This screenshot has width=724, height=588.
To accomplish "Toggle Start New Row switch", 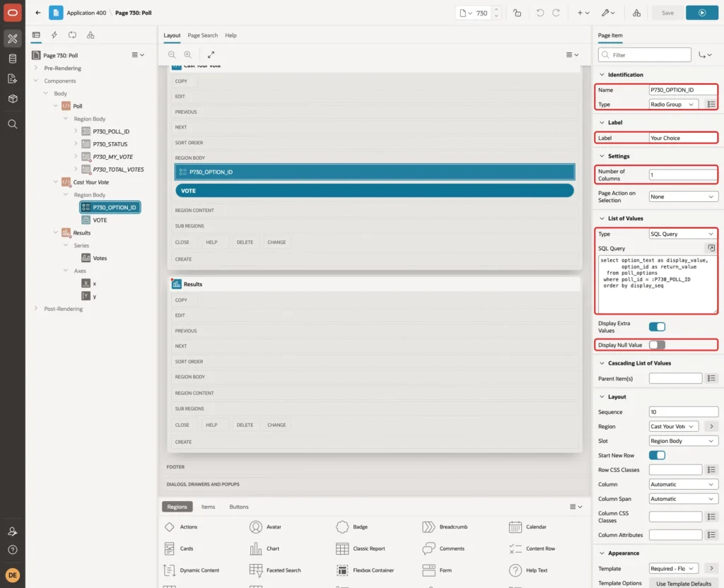I will [x=657, y=456].
